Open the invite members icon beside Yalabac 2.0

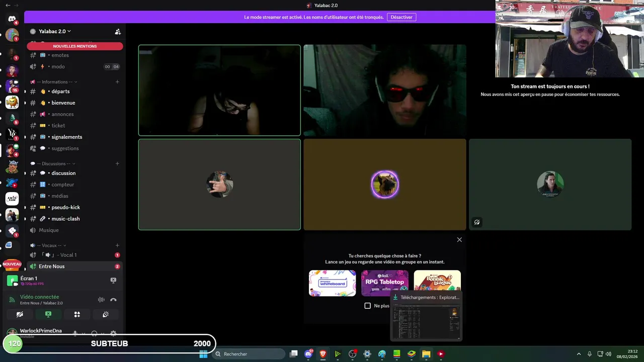click(x=118, y=31)
